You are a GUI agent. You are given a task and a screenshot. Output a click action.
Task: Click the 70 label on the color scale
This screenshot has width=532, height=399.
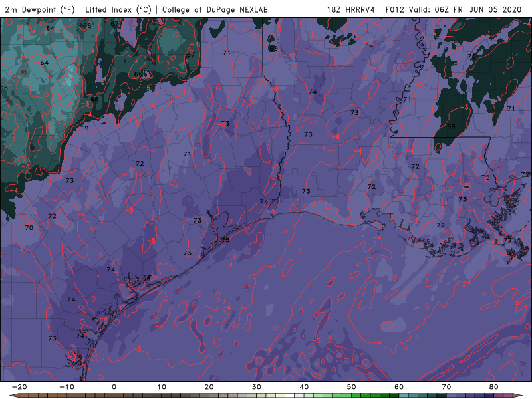click(446, 387)
